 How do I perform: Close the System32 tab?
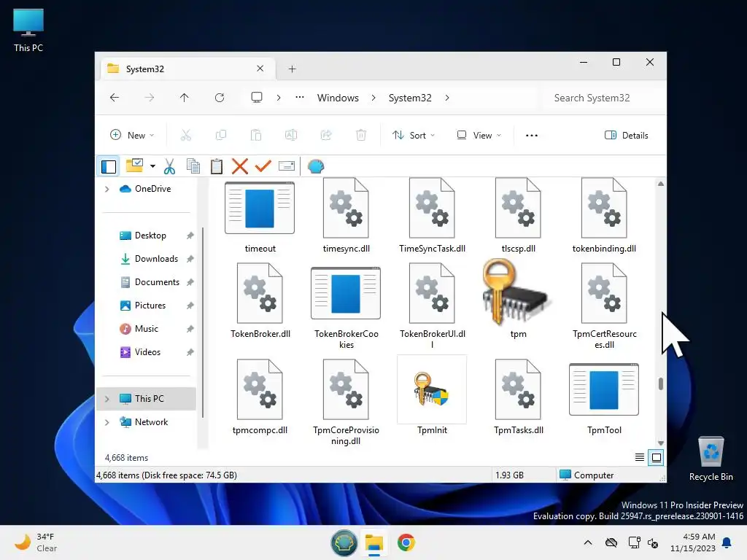(x=260, y=69)
